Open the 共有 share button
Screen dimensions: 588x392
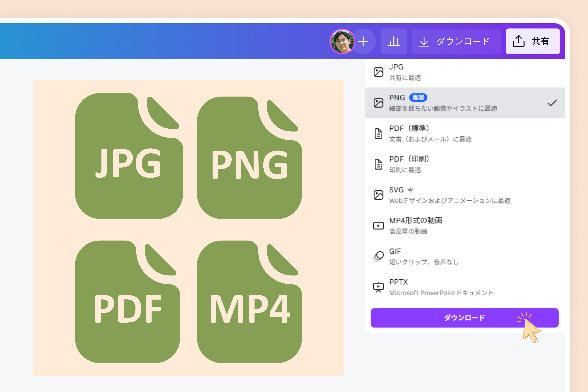[x=533, y=42]
